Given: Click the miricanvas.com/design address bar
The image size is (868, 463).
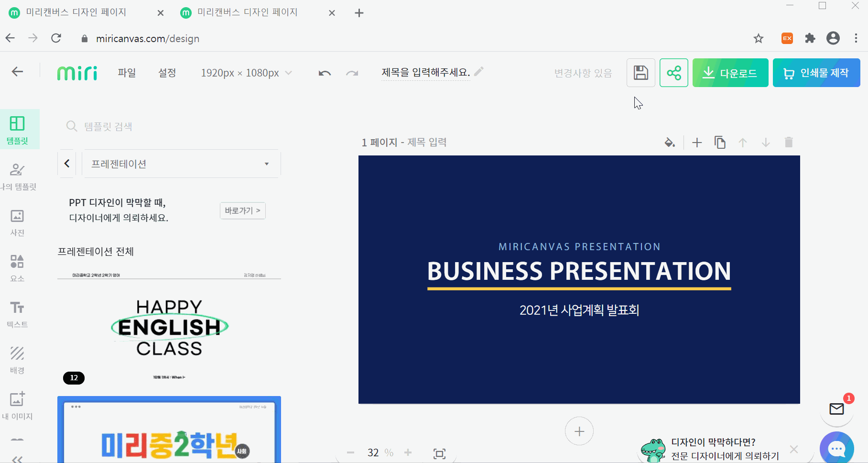Looking at the screenshot, I should [x=147, y=39].
